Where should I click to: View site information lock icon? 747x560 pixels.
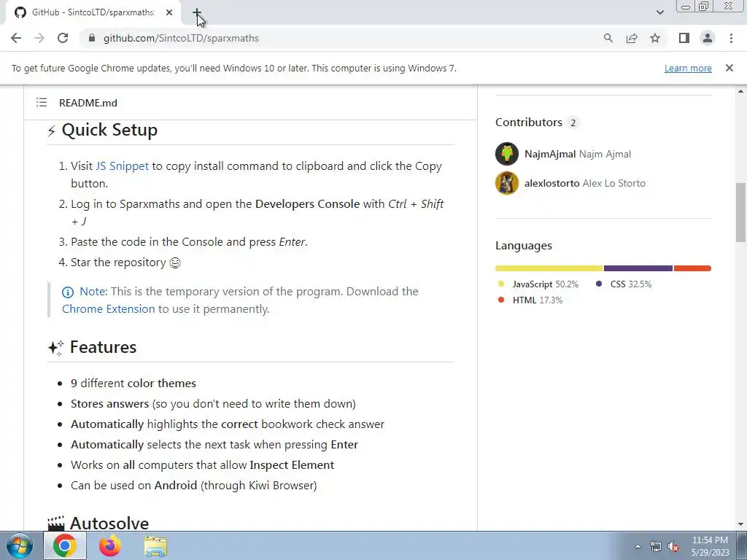click(92, 38)
